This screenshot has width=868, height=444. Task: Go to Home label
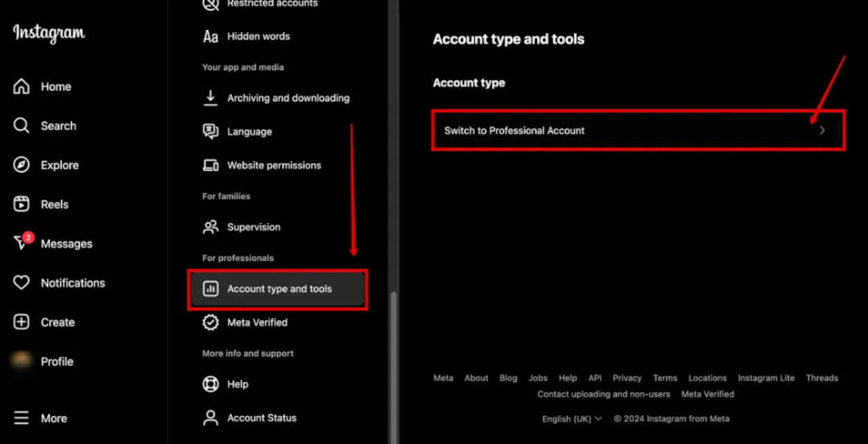pyautogui.click(x=56, y=87)
